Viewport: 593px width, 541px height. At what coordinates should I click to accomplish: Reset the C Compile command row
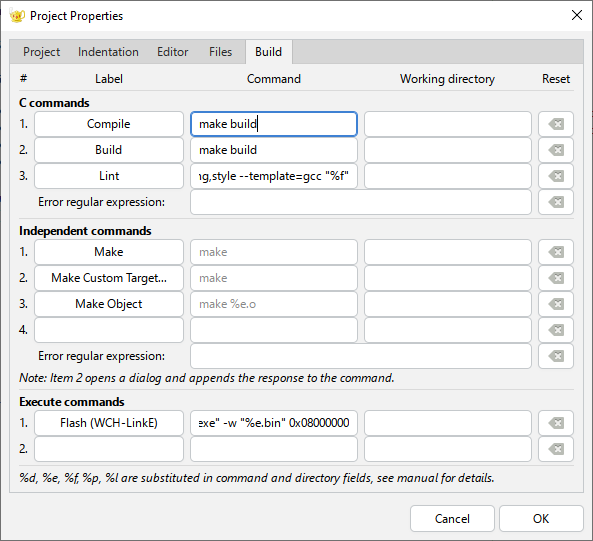[556, 124]
